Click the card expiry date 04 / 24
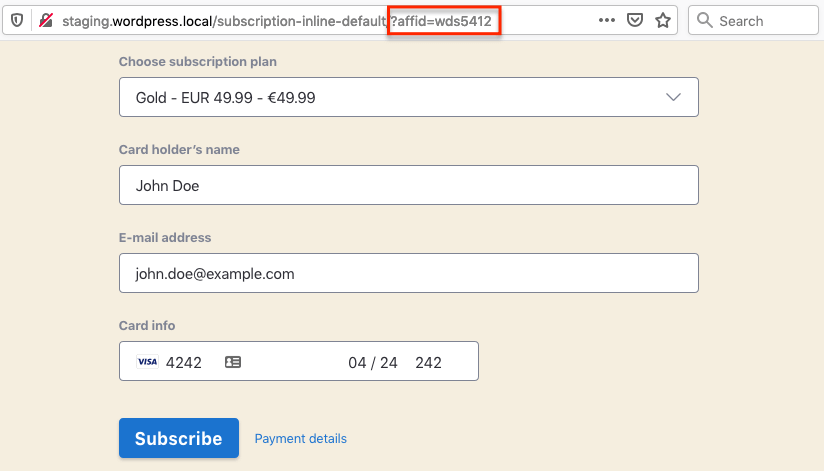This screenshot has width=824, height=471. click(x=373, y=362)
